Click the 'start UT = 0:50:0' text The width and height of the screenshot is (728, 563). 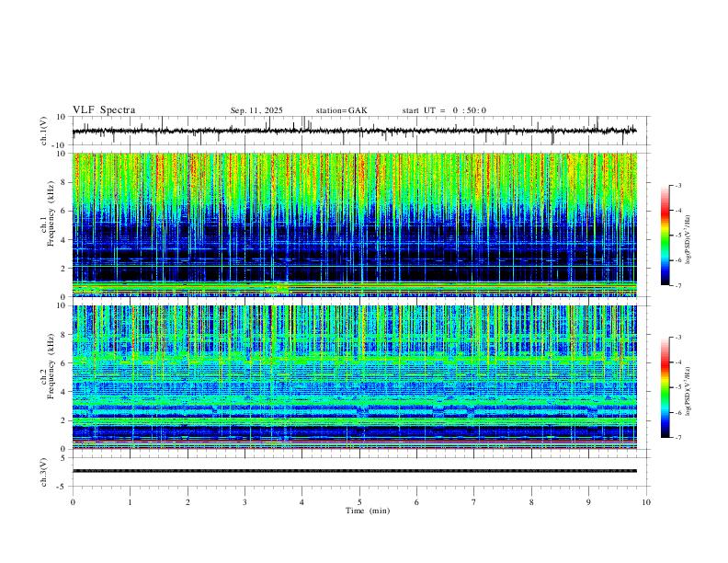click(x=444, y=110)
